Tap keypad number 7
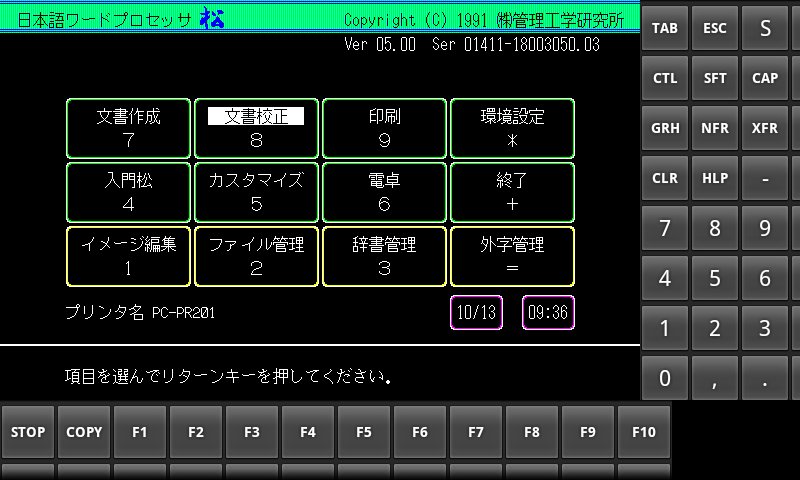This screenshot has width=800, height=480. [x=665, y=228]
